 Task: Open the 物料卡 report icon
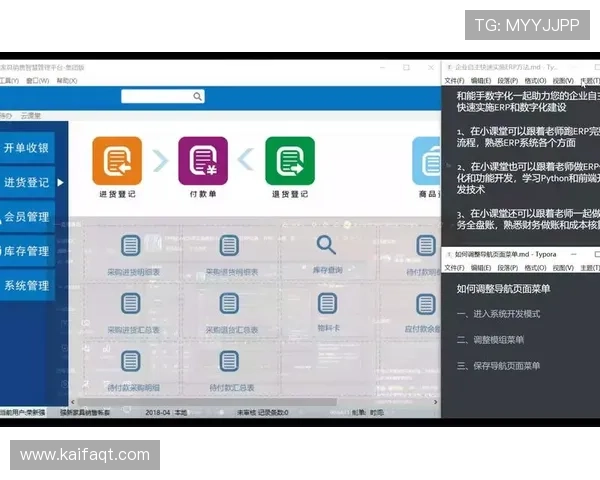point(328,303)
